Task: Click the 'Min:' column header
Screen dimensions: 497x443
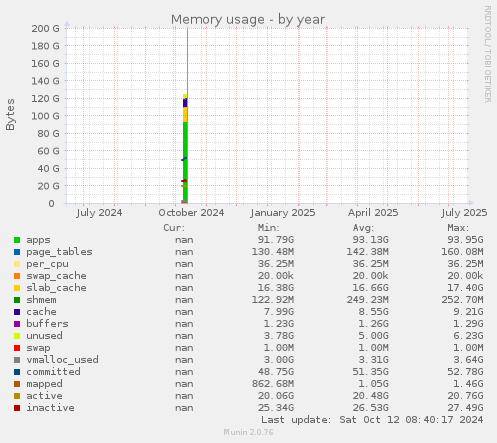Action: click(x=269, y=228)
